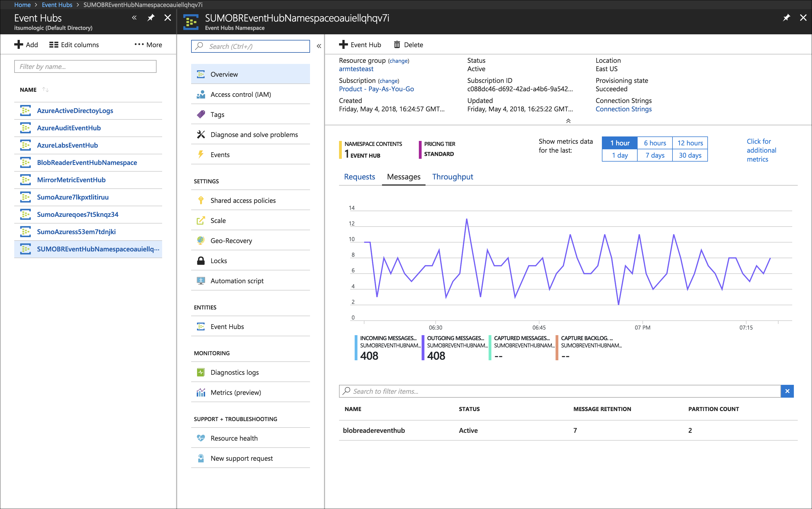Image resolution: width=812 pixels, height=509 pixels.
Task: Collapse the Event Hubs list pane
Action: (134, 18)
